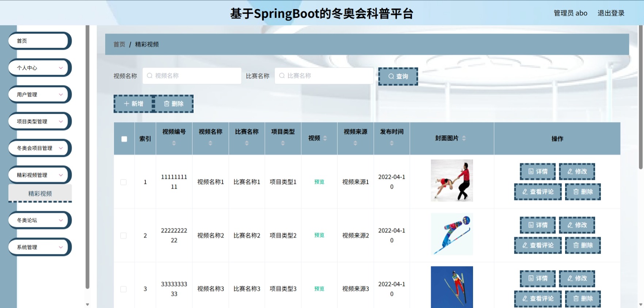Click 查看评论 for 视频名称2 row
Image resolution: width=644 pixels, height=308 pixels.
[538, 245]
